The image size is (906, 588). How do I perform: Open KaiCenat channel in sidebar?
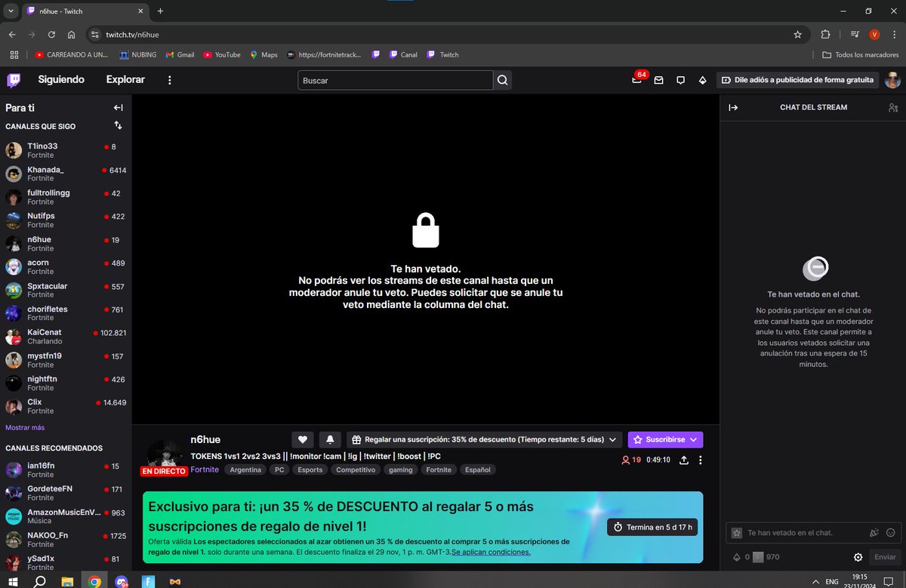pos(66,337)
